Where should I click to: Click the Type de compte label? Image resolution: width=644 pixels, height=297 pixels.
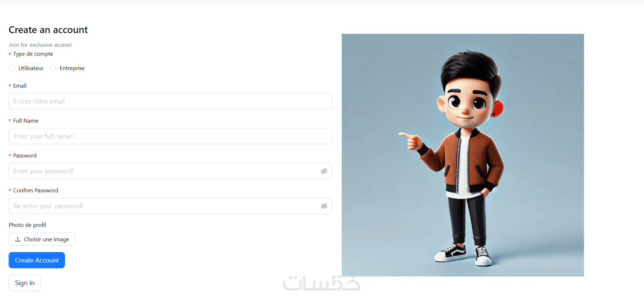[33, 54]
